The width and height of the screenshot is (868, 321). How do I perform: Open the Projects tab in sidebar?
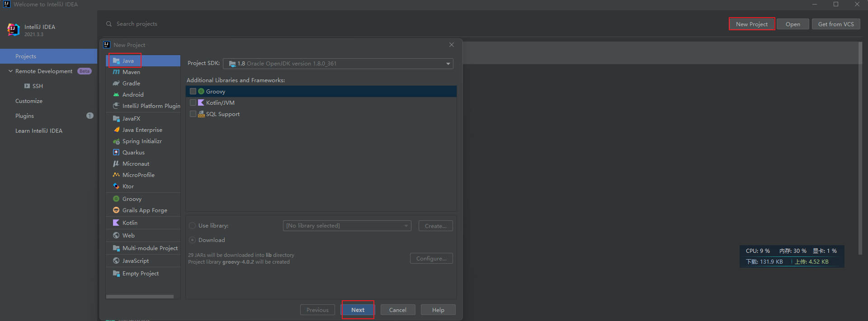tap(48, 56)
